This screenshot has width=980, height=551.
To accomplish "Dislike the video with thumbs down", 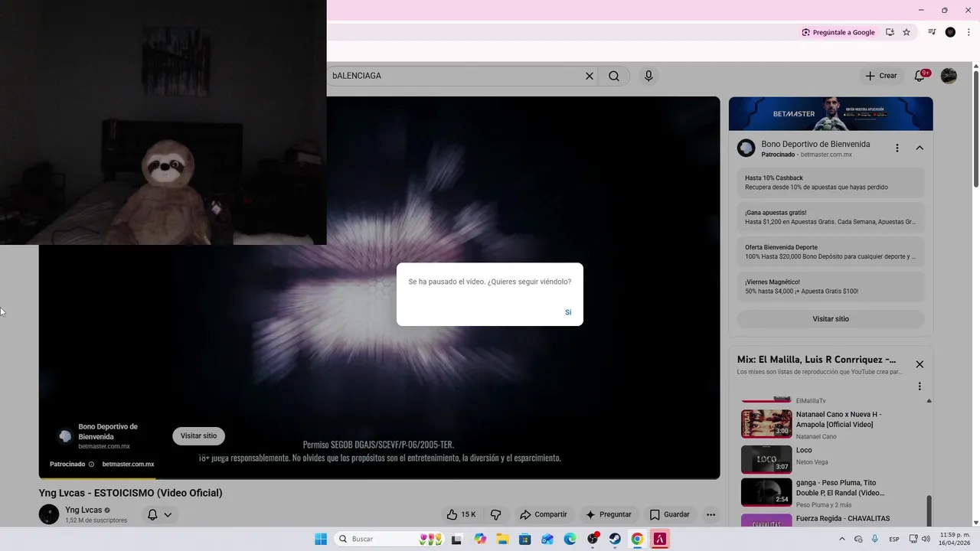I will pyautogui.click(x=495, y=514).
